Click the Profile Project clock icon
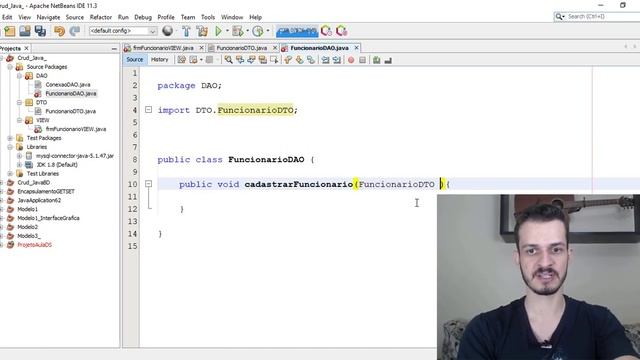Viewport: 640px width, 360px height. 258,31
